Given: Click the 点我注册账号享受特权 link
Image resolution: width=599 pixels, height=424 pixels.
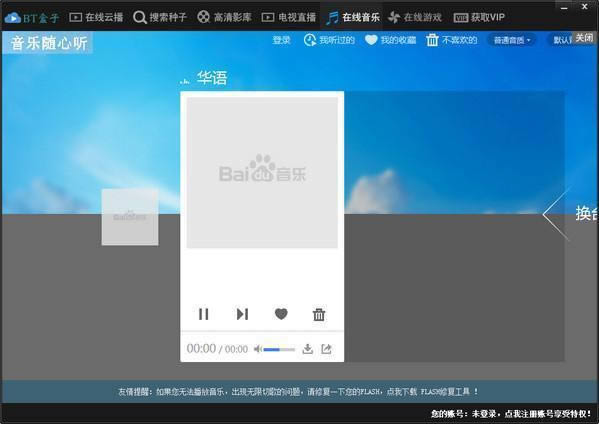Looking at the screenshot, I should [x=548, y=414].
